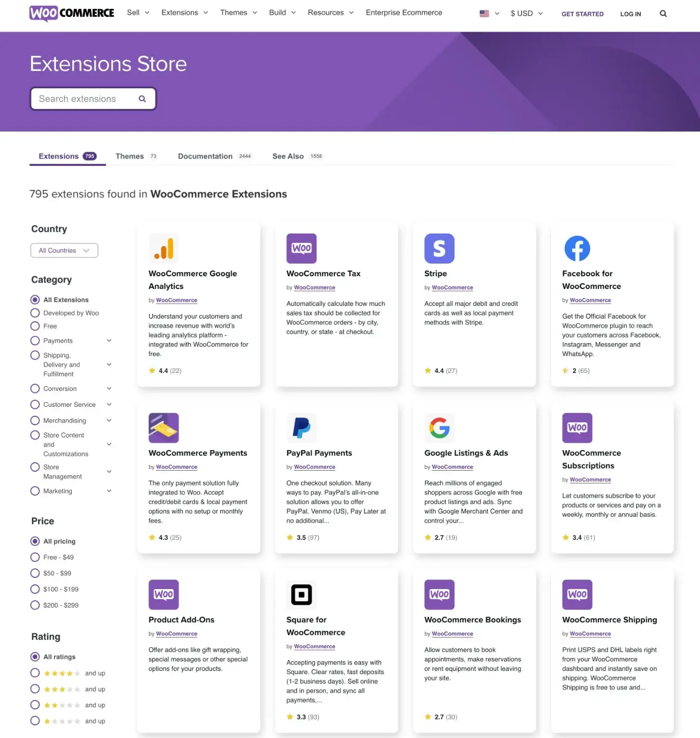Switch to the Themes 73 tab
The width and height of the screenshot is (700, 738).
136,156
